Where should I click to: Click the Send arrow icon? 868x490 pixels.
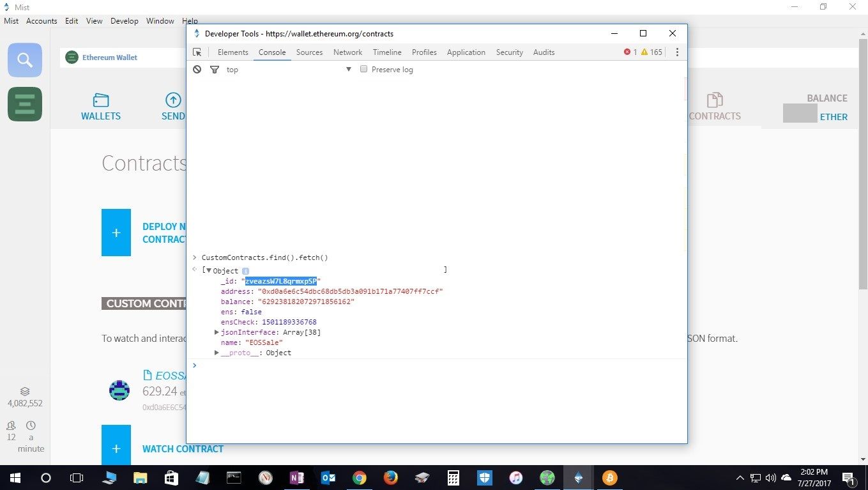tap(173, 100)
